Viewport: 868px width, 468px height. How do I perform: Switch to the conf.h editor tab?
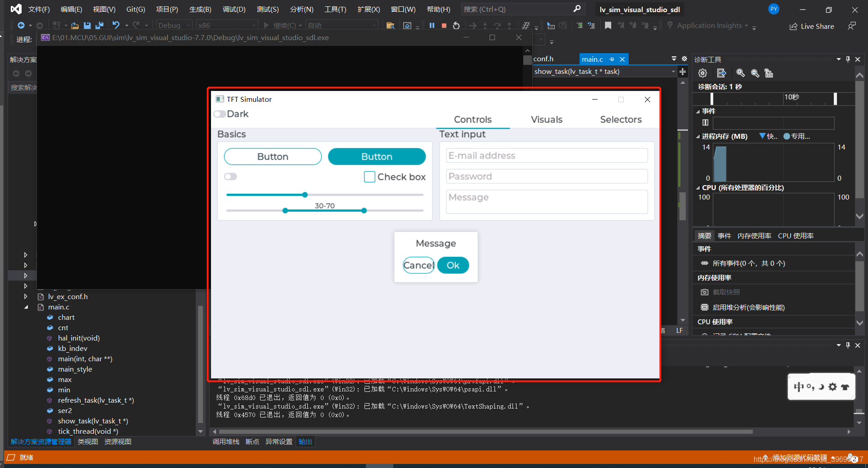click(544, 59)
